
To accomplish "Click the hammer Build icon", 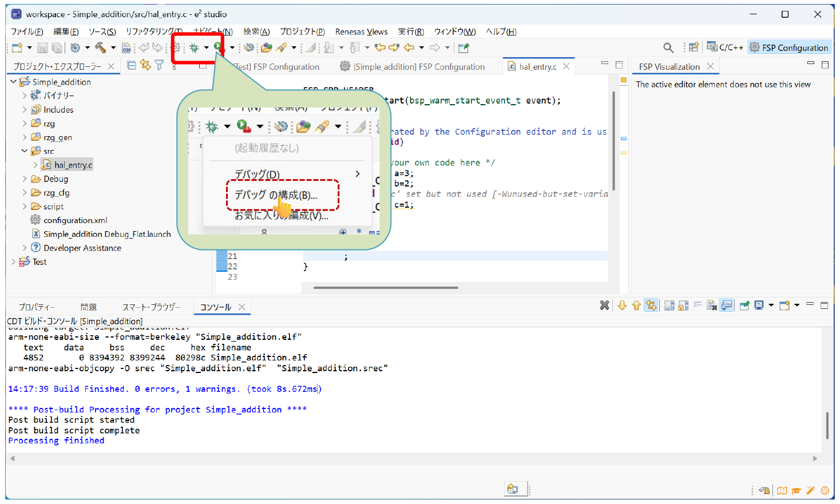I will 101,48.
